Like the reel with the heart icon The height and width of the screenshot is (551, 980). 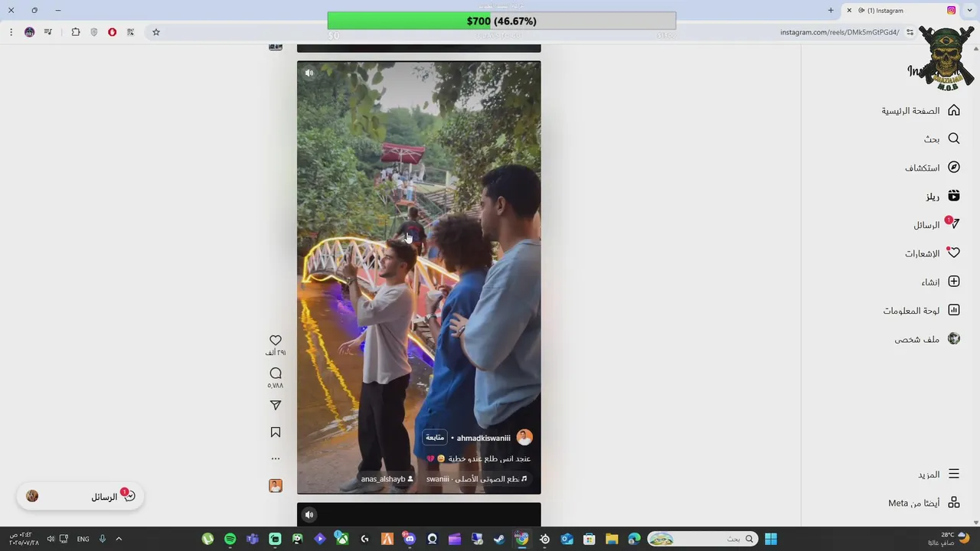point(276,340)
